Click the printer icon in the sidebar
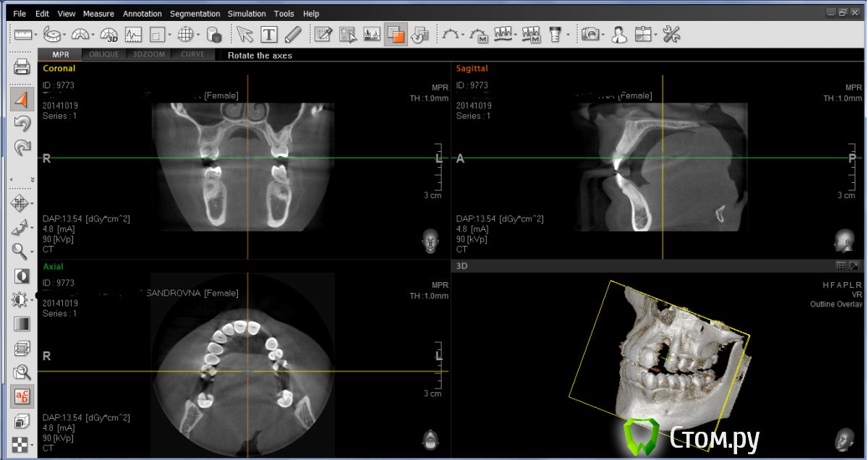The image size is (868, 460). pos(22,68)
